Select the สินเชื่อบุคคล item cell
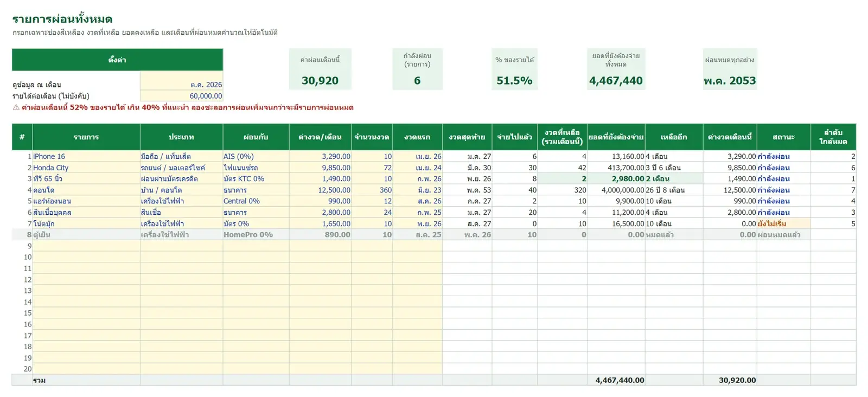This screenshot has height=397, width=868. (86, 212)
